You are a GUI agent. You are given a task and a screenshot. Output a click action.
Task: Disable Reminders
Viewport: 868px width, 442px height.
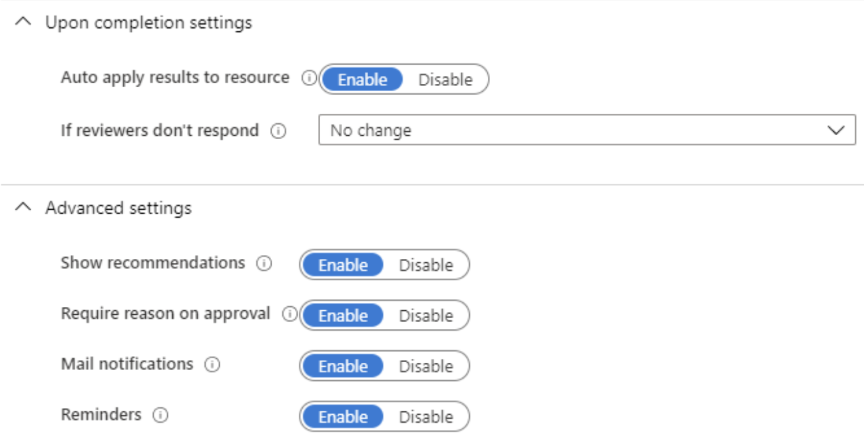(x=426, y=417)
